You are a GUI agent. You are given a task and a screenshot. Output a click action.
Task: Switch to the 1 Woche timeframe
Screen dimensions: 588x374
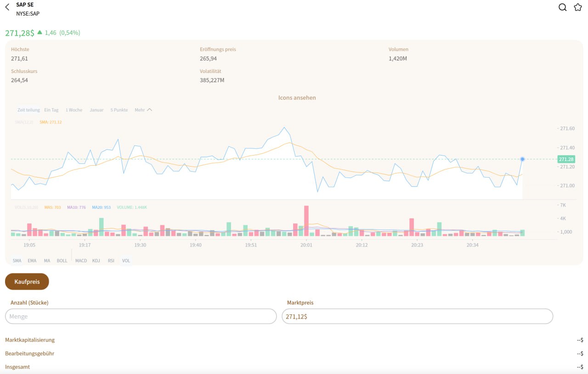click(x=74, y=110)
